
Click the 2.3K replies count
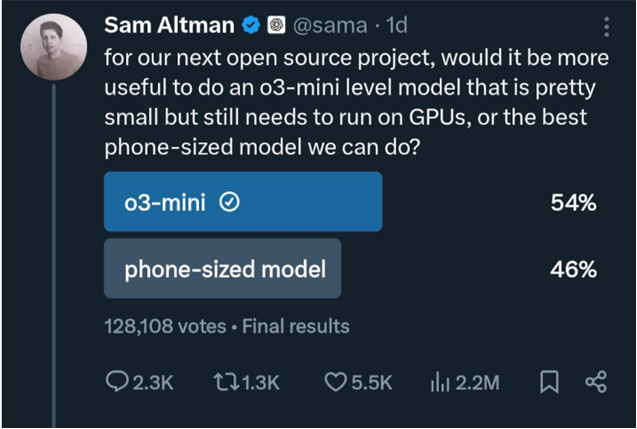click(153, 382)
